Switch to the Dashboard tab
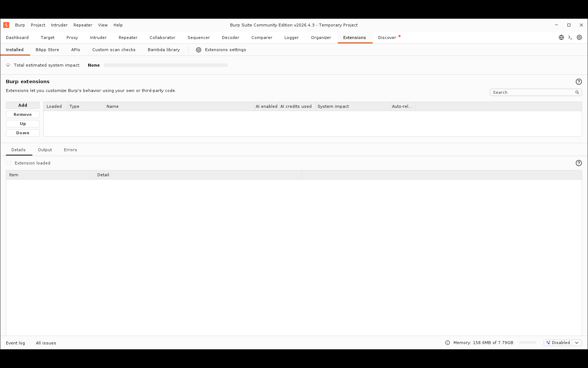588x368 pixels. (x=17, y=38)
